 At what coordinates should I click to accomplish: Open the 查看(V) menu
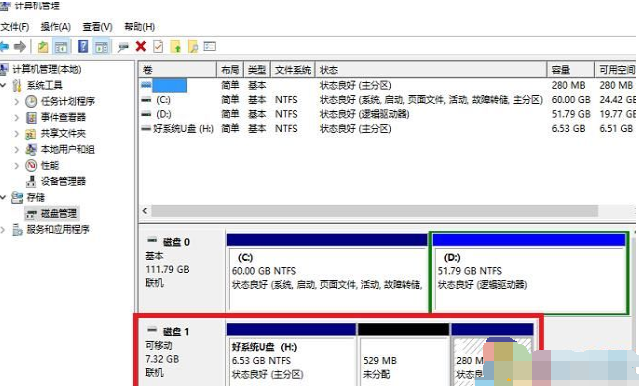point(97,27)
